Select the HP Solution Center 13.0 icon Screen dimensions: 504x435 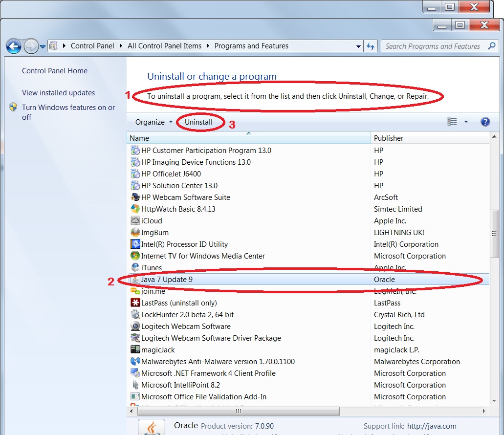point(134,185)
